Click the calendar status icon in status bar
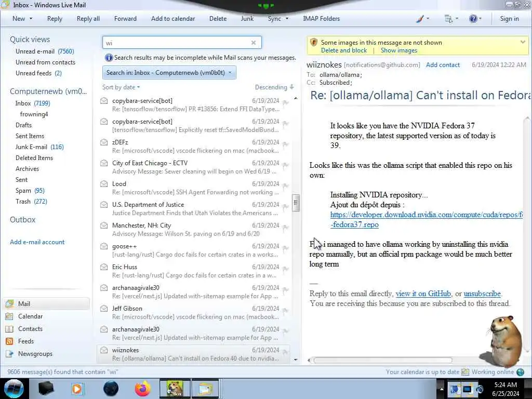532x399 pixels. (465, 372)
